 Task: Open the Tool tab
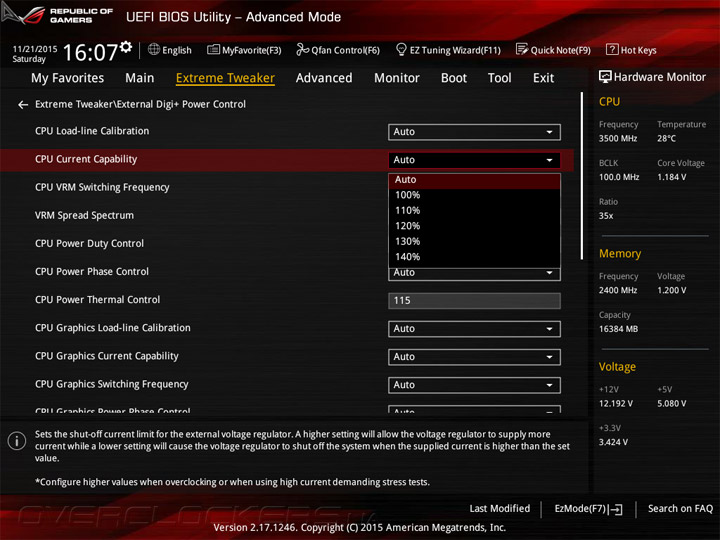tap(500, 78)
